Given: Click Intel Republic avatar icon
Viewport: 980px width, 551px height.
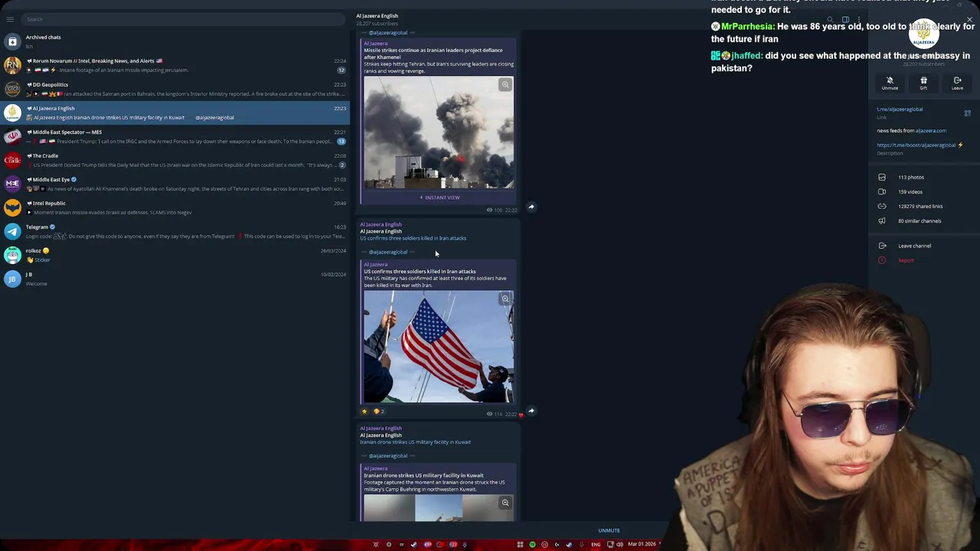Looking at the screenshot, I should pyautogui.click(x=12, y=207).
